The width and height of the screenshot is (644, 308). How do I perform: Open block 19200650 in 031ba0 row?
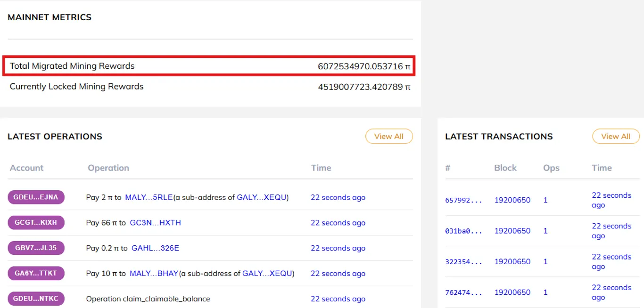click(x=512, y=231)
